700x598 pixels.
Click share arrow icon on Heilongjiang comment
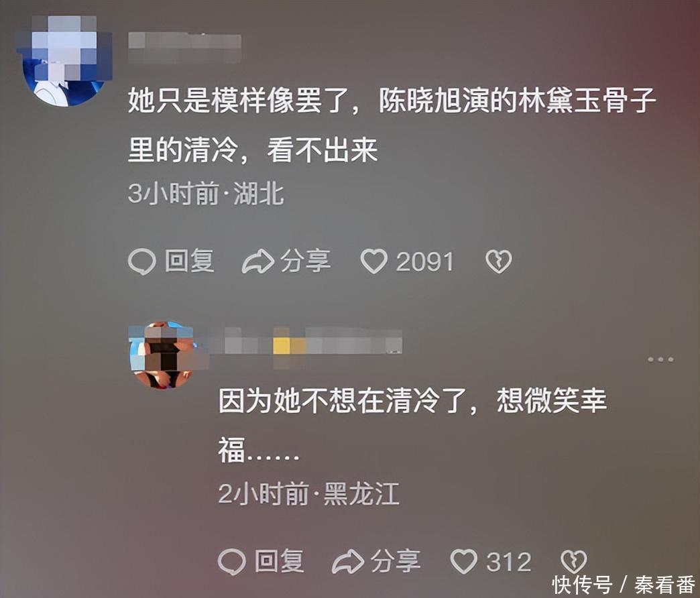click(348, 561)
